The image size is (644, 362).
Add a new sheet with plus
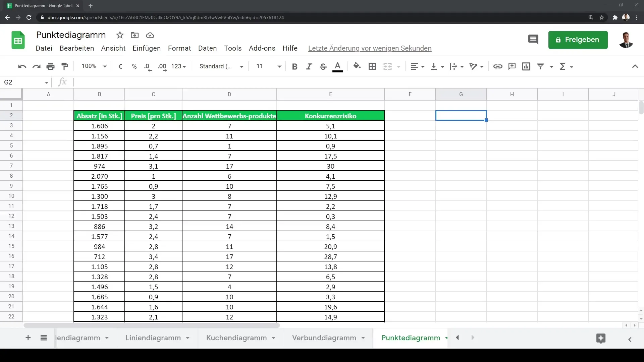coord(28,338)
